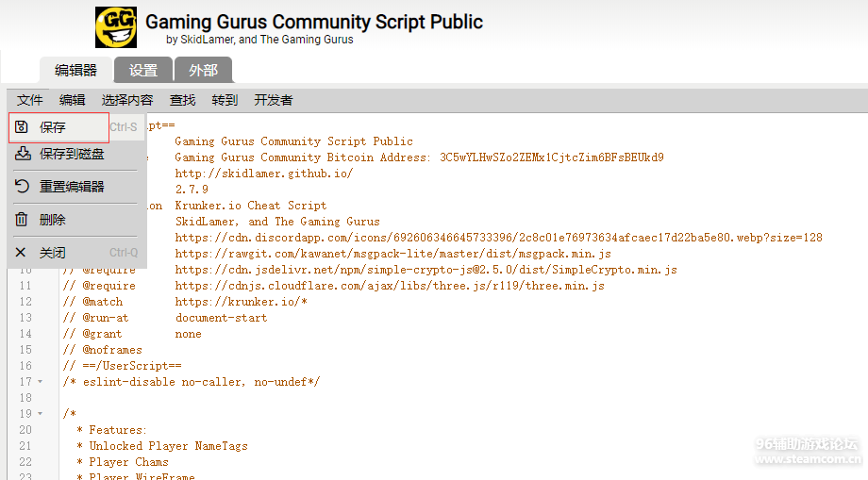Switch to the 设置 (Settings) tab
This screenshot has width=868, height=480.
[143, 71]
